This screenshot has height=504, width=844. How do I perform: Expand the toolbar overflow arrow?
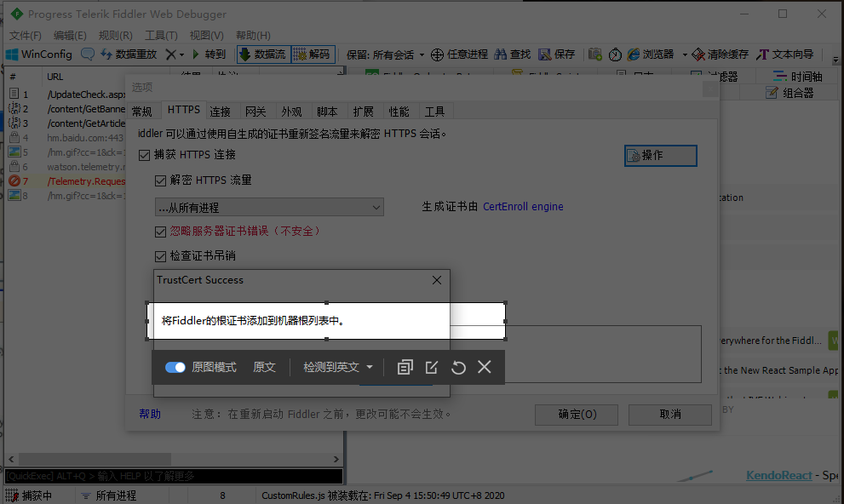coord(835,59)
